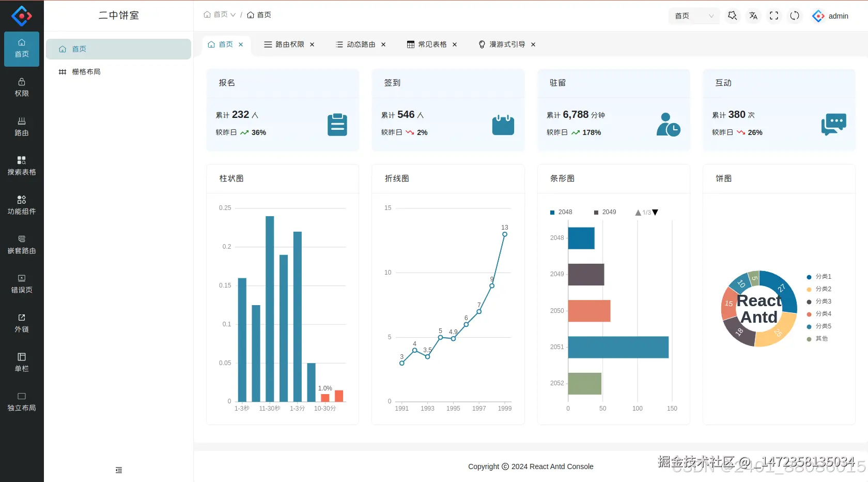Refresh the page with the reload icon

click(795, 16)
